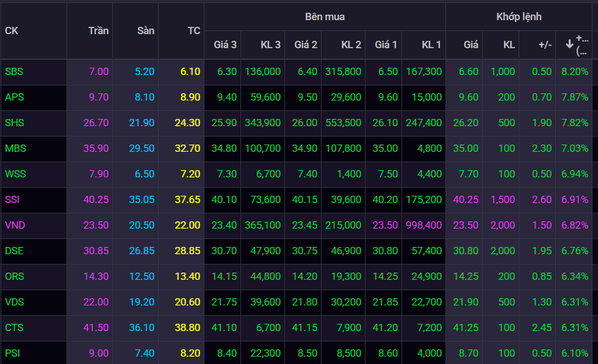This screenshot has width=598, height=364.
Task: Select the Khớp lệnh header group
Action: pyautogui.click(x=519, y=16)
